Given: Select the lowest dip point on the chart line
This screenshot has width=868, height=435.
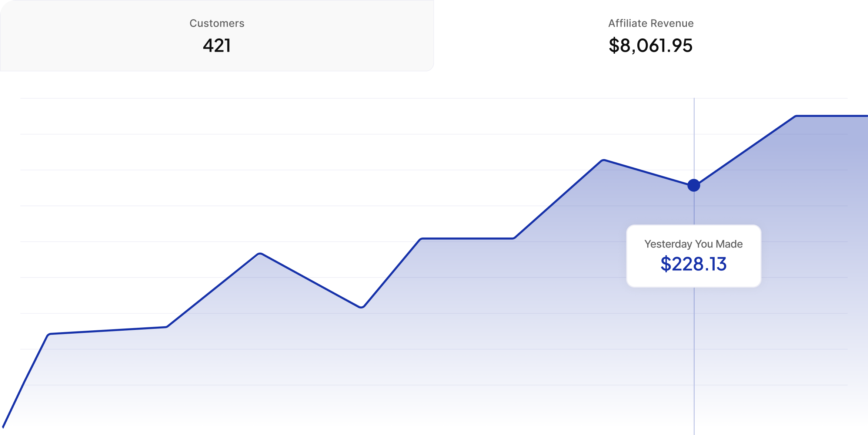Looking at the screenshot, I should click(361, 307).
